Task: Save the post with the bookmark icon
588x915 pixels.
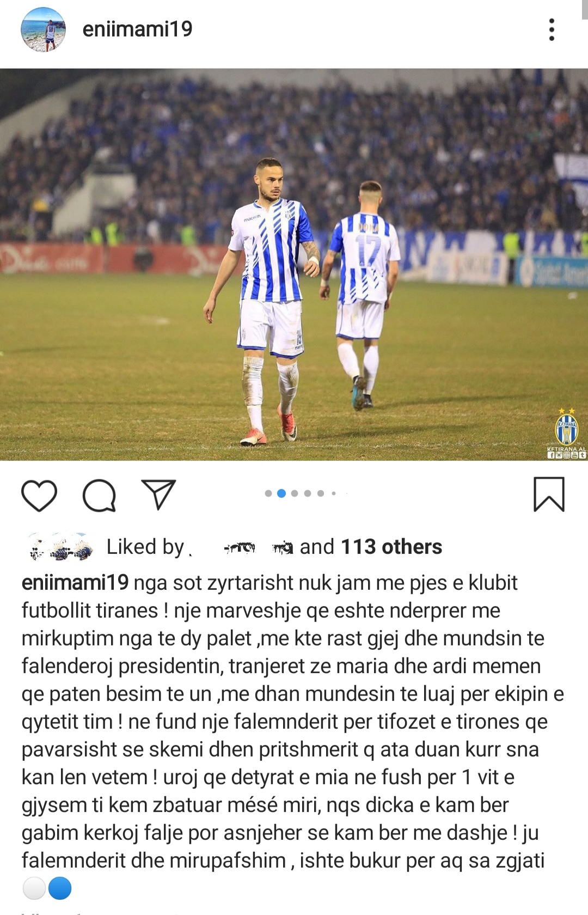Action: click(549, 495)
